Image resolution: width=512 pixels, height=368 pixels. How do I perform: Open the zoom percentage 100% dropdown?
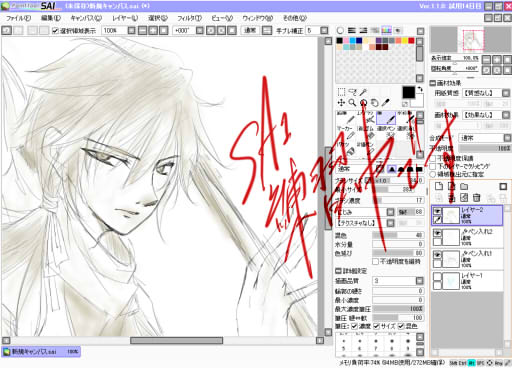pyautogui.click(x=132, y=31)
